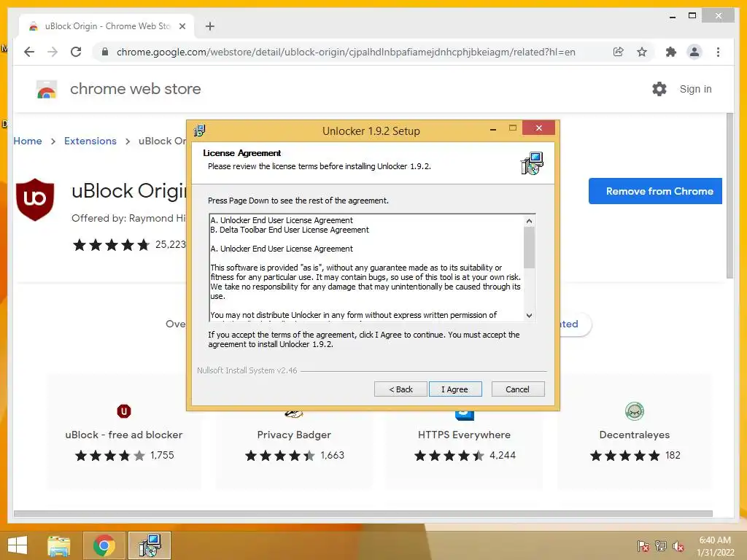Reload the current Chrome page
The width and height of the screenshot is (747, 560).
[76, 52]
